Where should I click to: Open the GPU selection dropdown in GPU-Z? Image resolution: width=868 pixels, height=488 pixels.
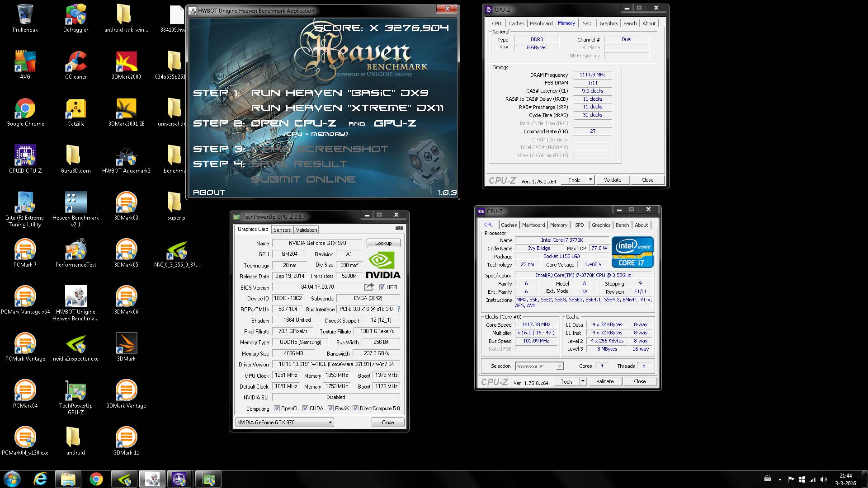coord(284,422)
